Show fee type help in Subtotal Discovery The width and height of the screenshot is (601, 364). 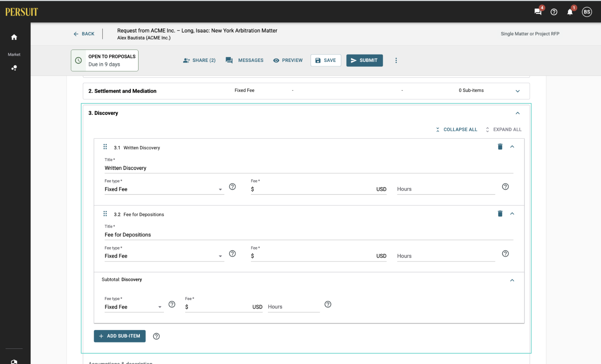172,304
